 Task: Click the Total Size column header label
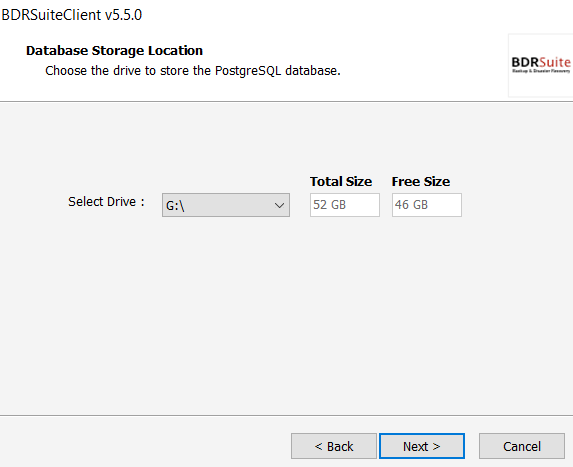click(341, 182)
